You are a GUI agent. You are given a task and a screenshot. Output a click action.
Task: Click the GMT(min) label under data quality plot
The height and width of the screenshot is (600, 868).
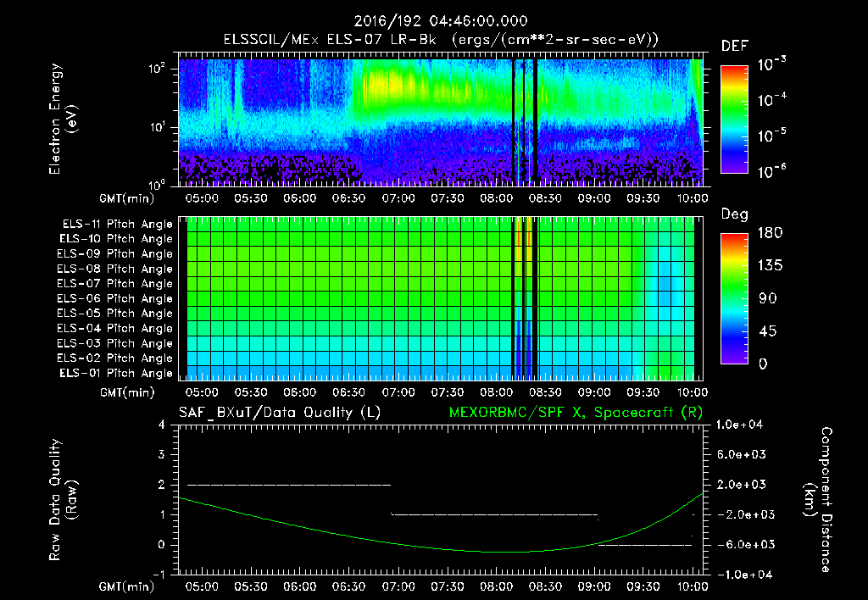pos(127,586)
